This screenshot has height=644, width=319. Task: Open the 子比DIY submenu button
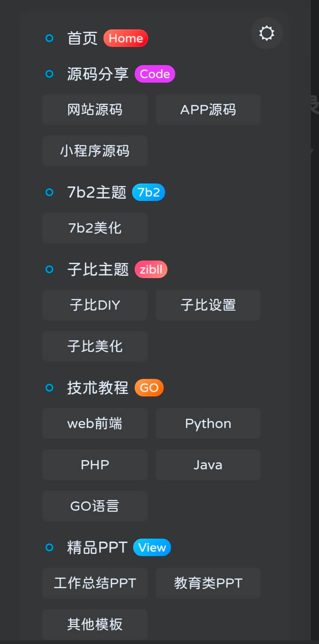95,305
